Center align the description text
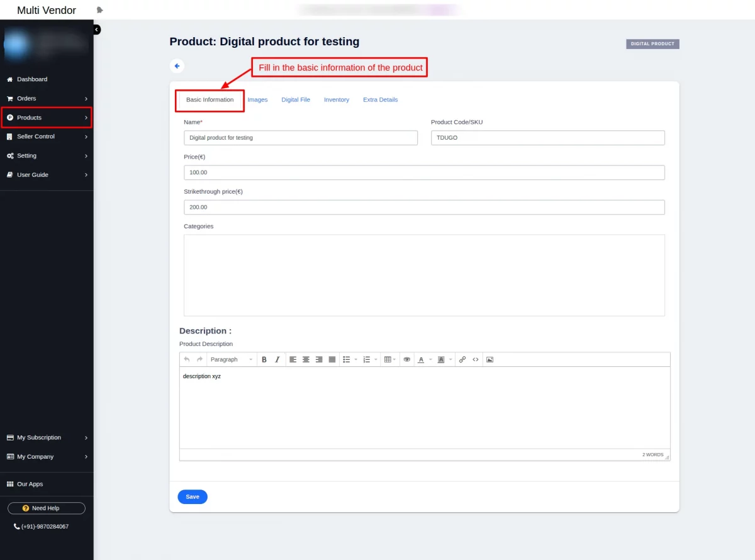 coord(306,359)
